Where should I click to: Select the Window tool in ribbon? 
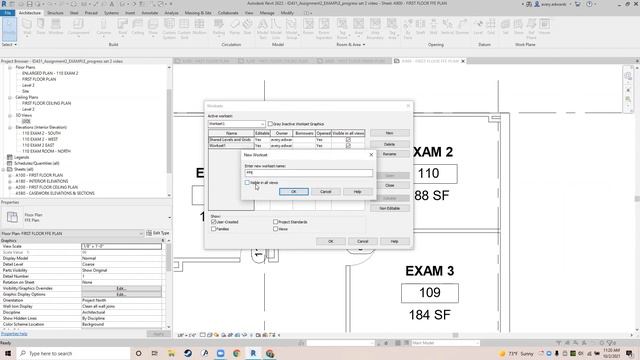click(56, 27)
